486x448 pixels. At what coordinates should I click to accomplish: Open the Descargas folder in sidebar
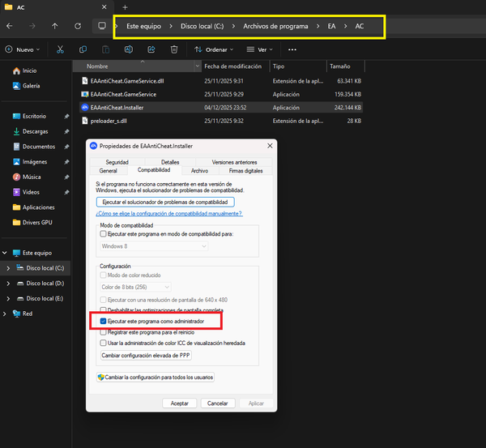coord(34,130)
